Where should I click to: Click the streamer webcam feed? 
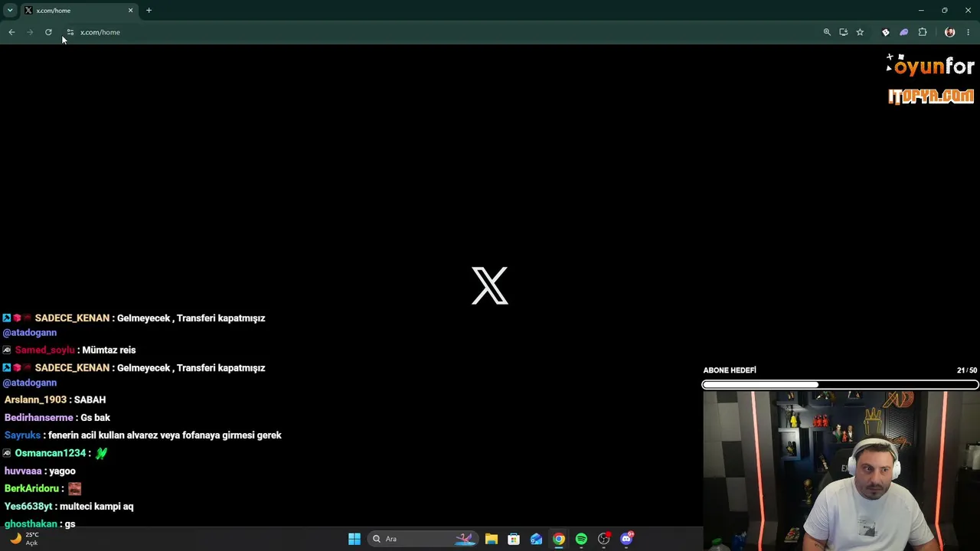(841, 471)
